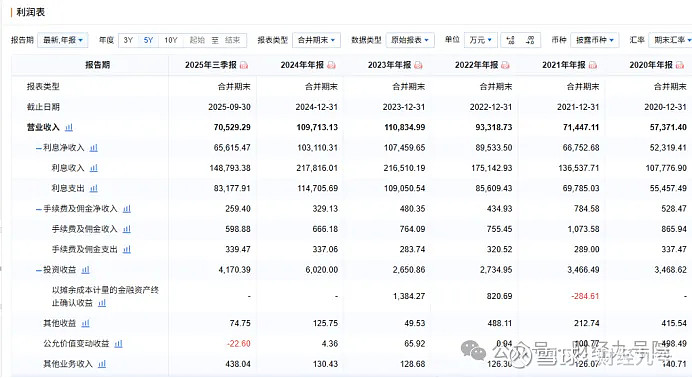Open the 币种 披露币种 dropdown
The image size is (692, 378).
coord(594,40)
